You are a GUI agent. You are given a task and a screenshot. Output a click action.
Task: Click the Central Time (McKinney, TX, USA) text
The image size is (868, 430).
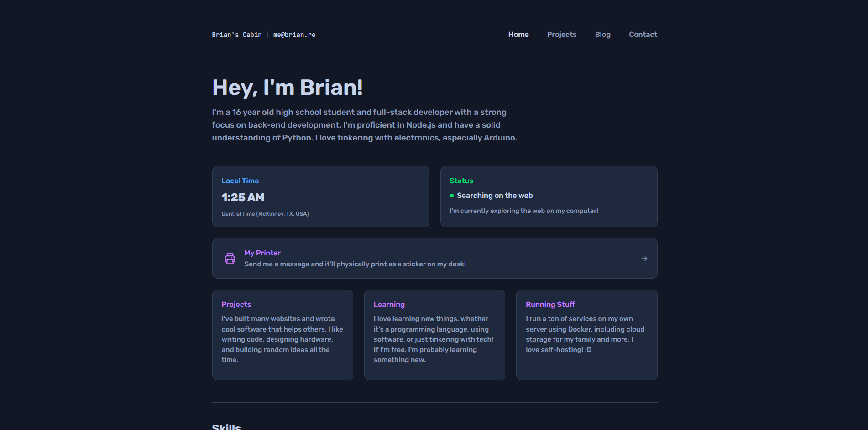point(265,214)
